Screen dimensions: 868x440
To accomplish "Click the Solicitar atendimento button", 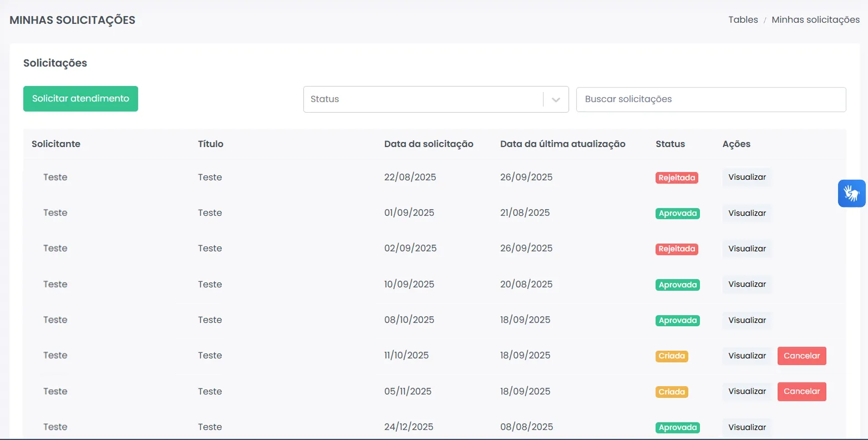I will pos(80,98).
